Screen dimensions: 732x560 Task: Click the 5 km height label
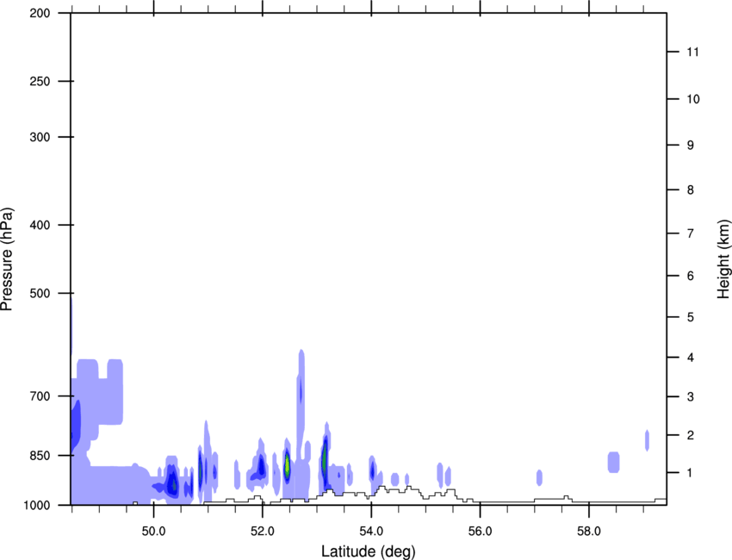691,317
